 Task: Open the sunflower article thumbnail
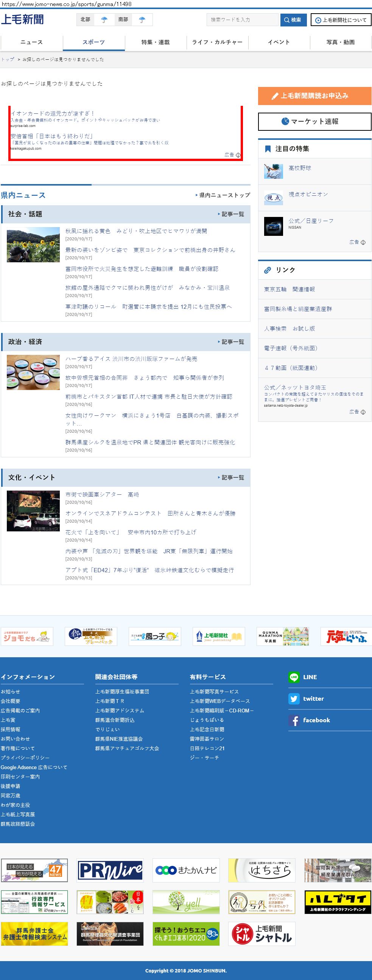(33, 245)
